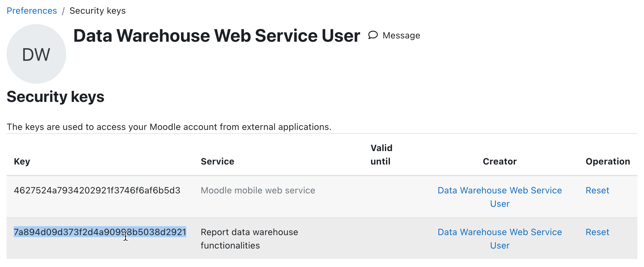Click the highlighted key 7a894d09d373f2d4a90998b5038d2921
Image resolution: width=644 pixels, height=267 pixels.
[100, 232]
